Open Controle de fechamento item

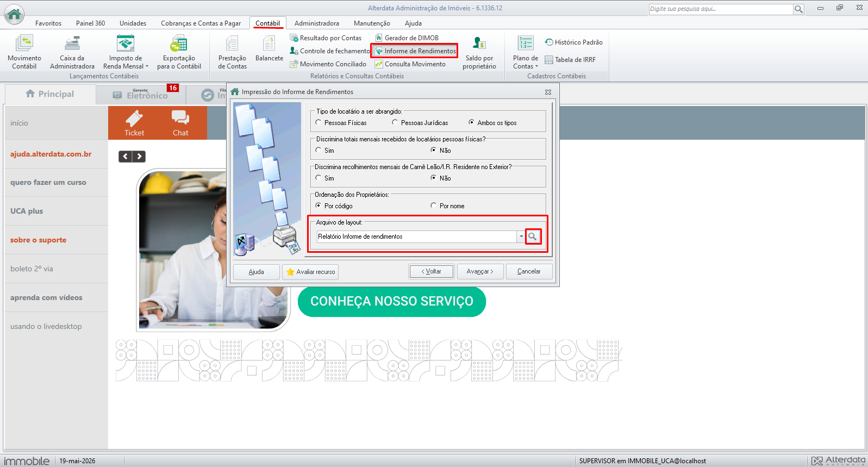tap(329, 51)
